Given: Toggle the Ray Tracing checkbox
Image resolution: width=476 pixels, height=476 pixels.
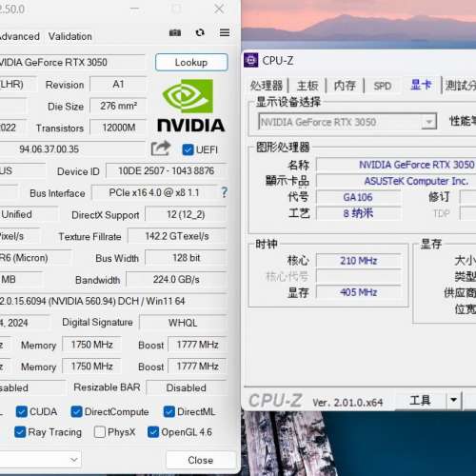Looking at the screenshot, I should (x=20, y=432).
